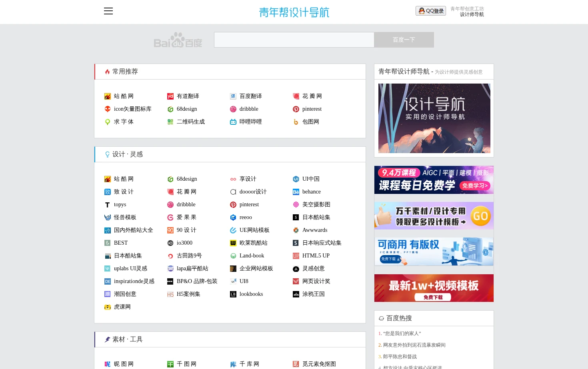Click the icon矢量图标库 icon
The image size is (588, 369).
108,109
